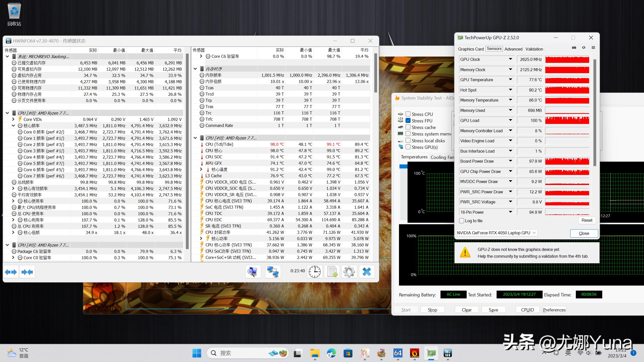Open the RTX 4050 Laptop GPU selector dropdown
The width and height of the screenshot is (644, 362).
pyautogui.click(x=534, y=233)
